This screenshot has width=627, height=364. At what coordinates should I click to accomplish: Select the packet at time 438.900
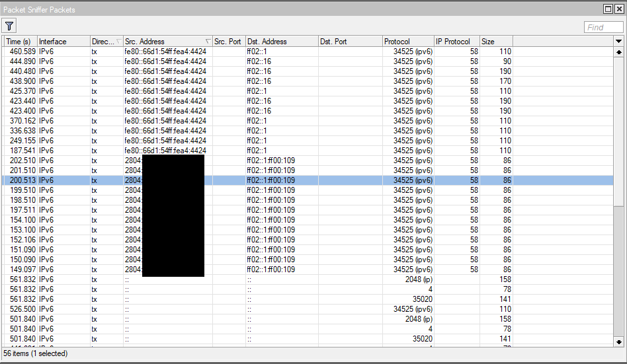tap(307, 81)
